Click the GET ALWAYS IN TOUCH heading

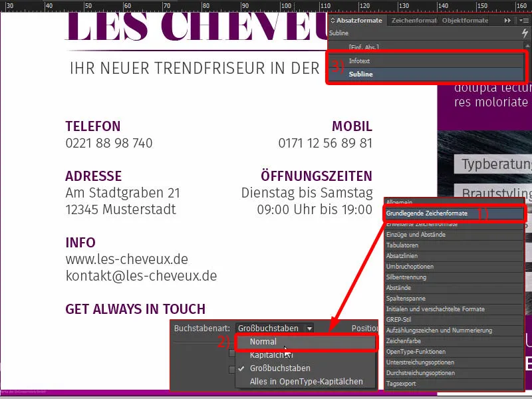(136, 309)
